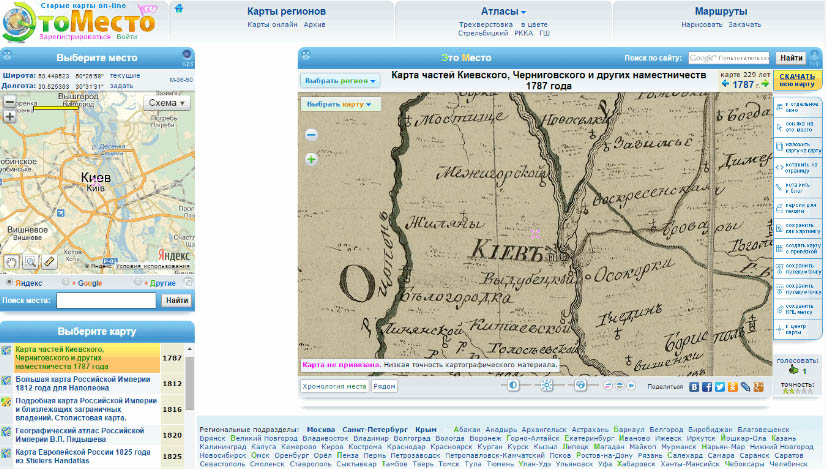Zoom in the old Kiev map with green plus

311,159
